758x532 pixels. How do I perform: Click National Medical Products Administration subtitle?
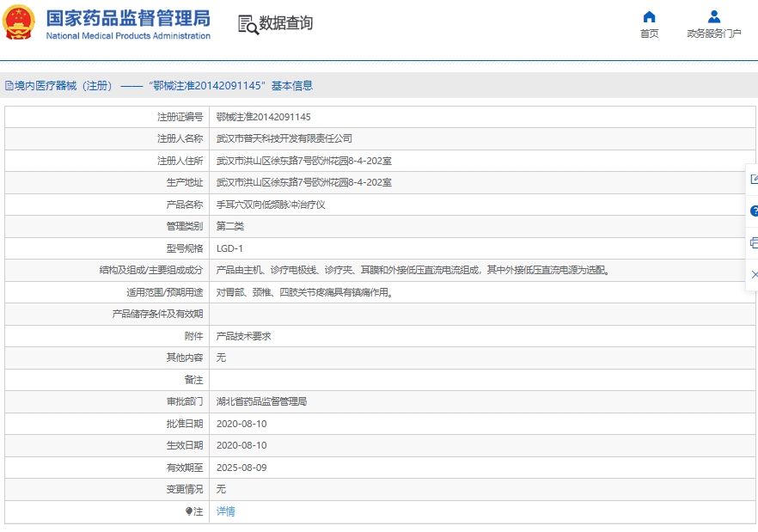pos(128,36)
